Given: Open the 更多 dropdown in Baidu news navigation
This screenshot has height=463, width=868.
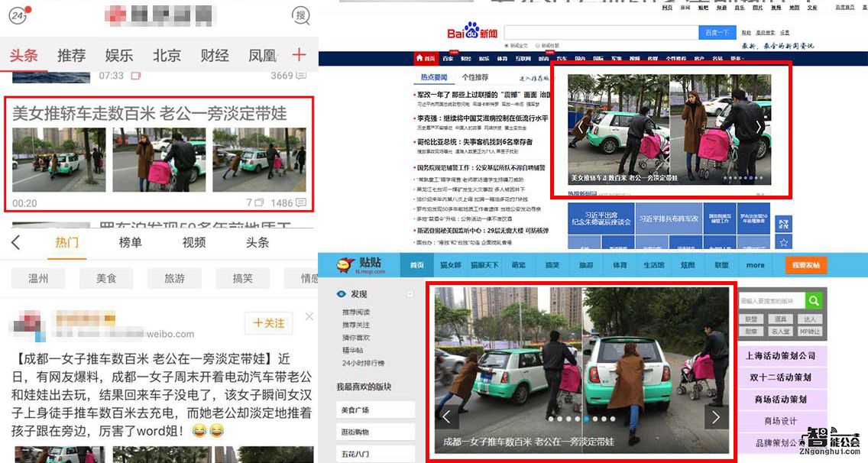Looking at the screenshot, I should click(x=735, y=57).
